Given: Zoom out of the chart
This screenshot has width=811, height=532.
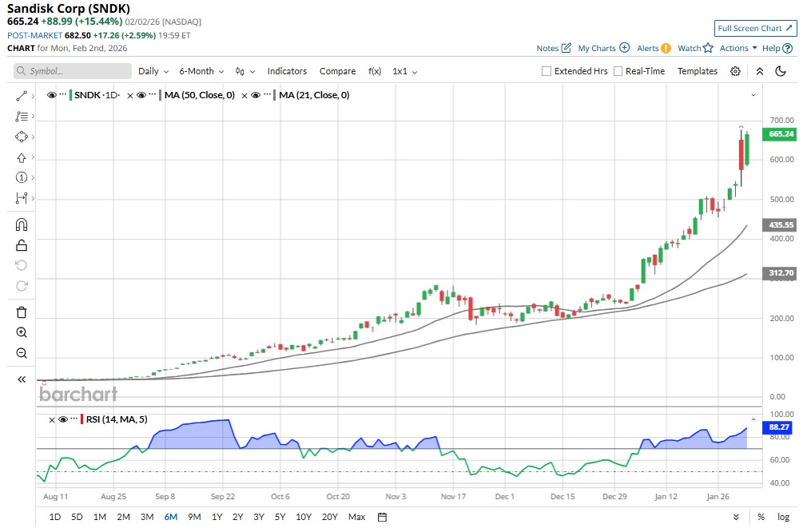Looking at the screenshot, I should pos(22,353).
